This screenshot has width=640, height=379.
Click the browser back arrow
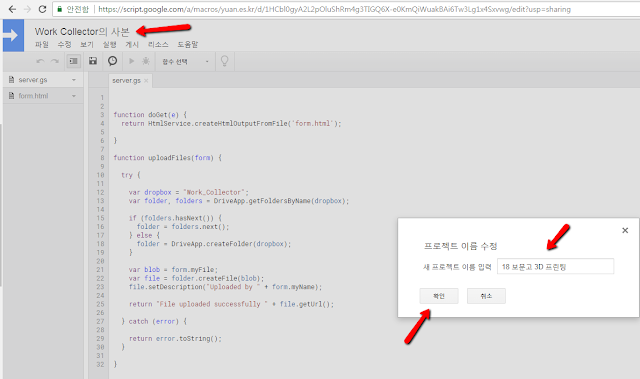coord(12,9)
